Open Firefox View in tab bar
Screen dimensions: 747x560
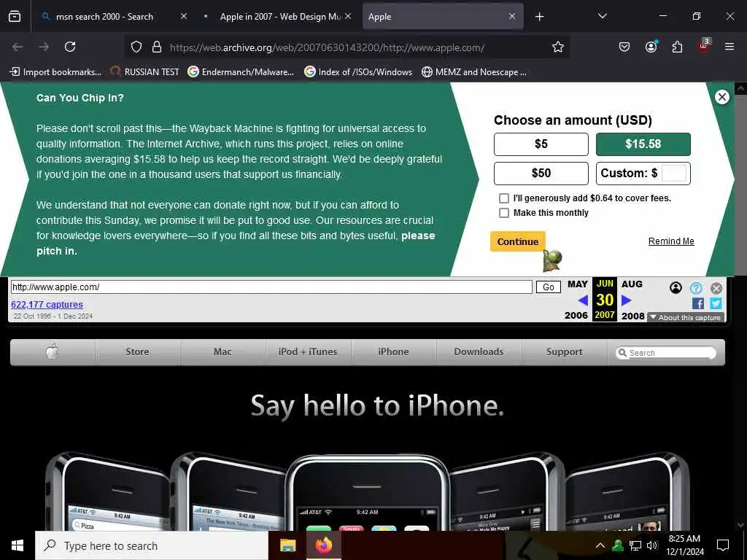pos(15,16)
